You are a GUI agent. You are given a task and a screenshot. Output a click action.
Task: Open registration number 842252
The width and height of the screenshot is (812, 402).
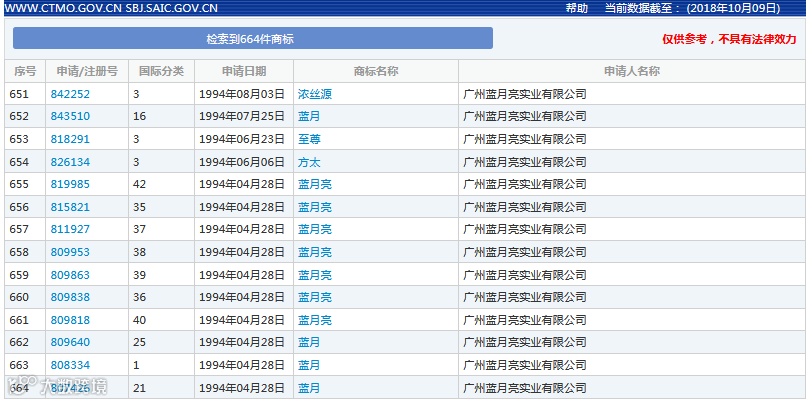[x=70, y=94]
